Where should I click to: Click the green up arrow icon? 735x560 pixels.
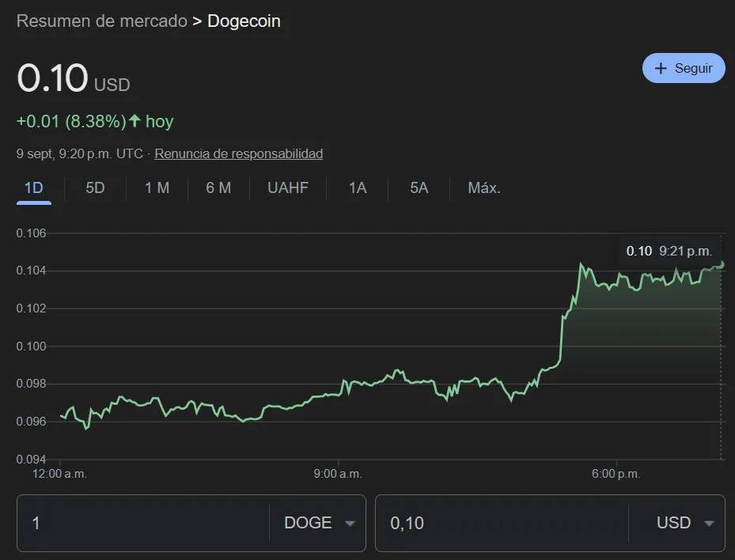pyautogui.click(x=134, y=120)
